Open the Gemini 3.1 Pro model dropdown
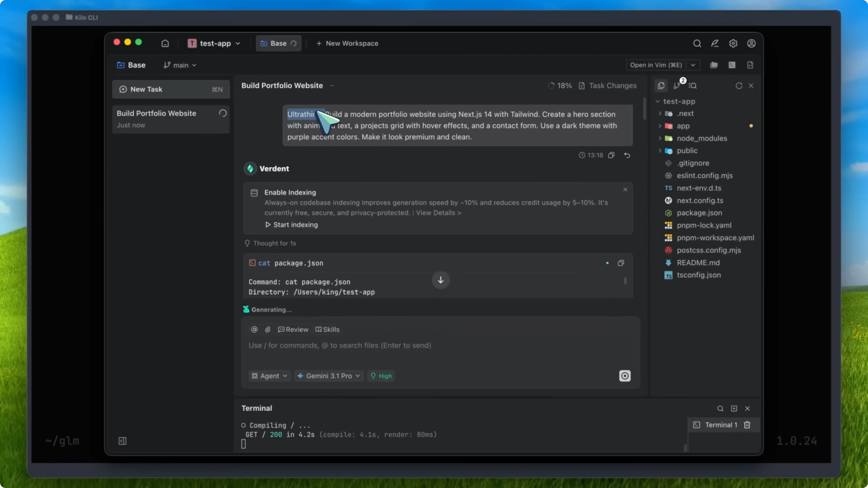 [x=329, y=376]
